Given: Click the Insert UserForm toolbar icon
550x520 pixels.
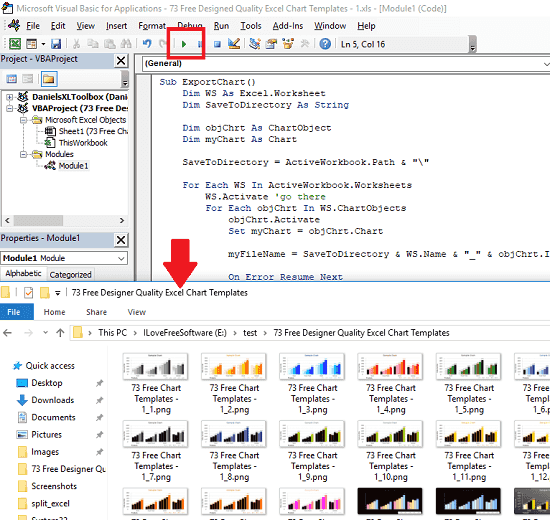Looking at the screenshot, I should pos(32,44).
